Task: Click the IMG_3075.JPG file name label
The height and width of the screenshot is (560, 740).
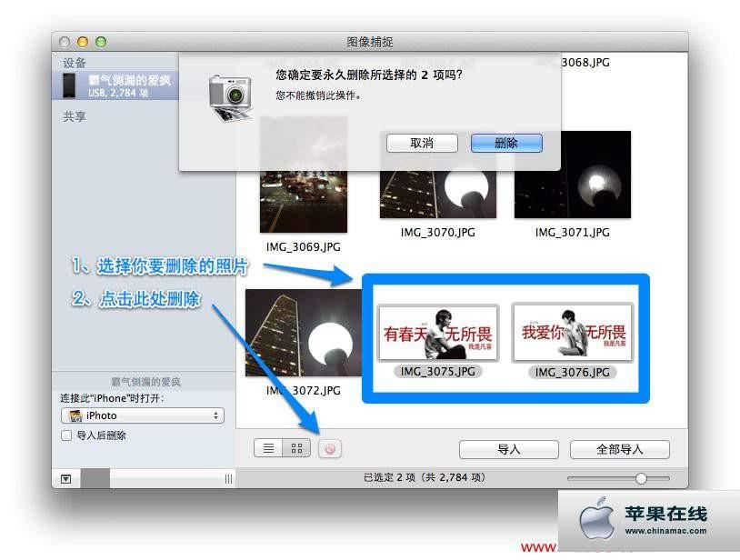Action: point(438,372)
